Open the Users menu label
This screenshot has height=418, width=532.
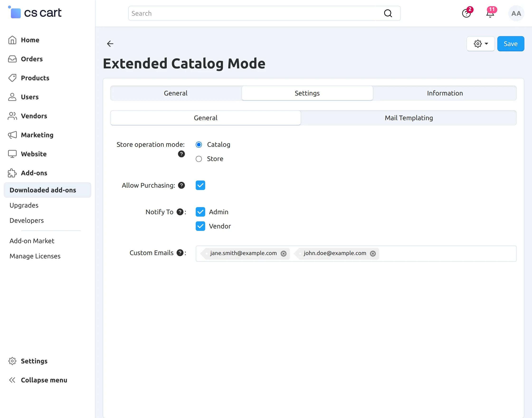coord(30,97)
